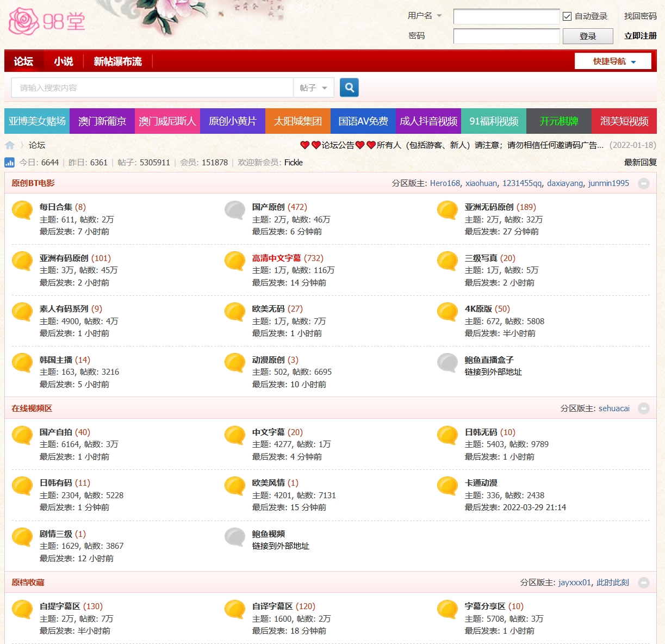Image resolution: width=665 pixels, height=644 pixels.
Task: Click the blue magnifier search button
Action: point(349,87)
